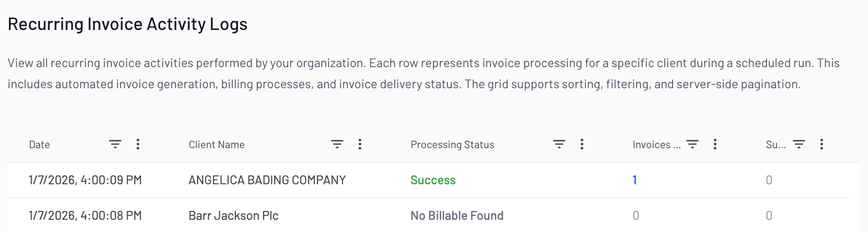This screenshot has height=232, width=868.
Task: Click filter icon for Invoices column
Action: tap(692, 144)
